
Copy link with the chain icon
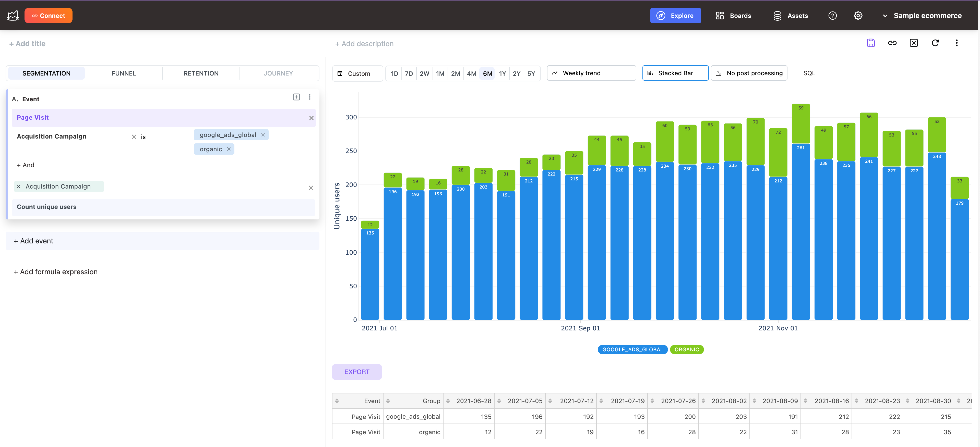tap(892, 43)
